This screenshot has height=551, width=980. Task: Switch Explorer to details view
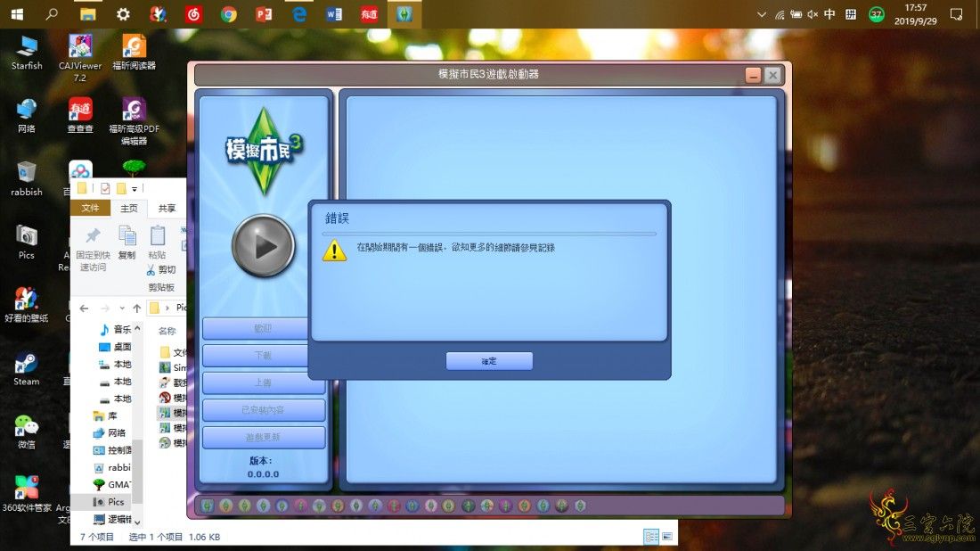651,537
